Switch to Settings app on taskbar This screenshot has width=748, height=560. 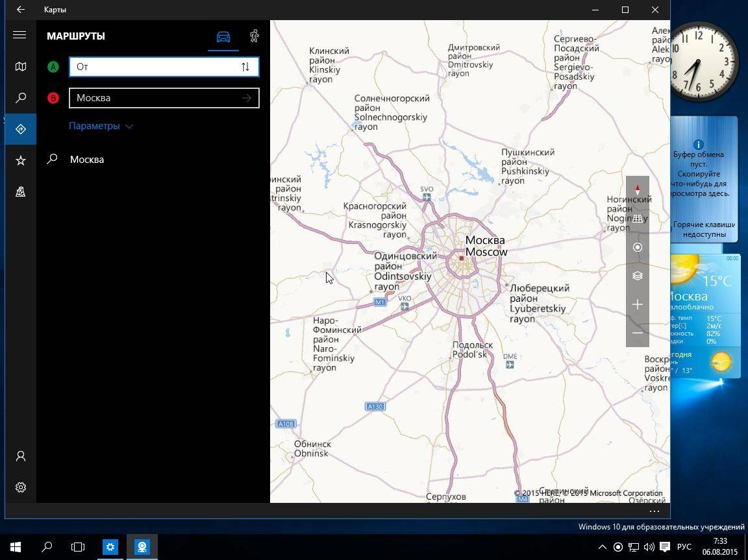110,546
